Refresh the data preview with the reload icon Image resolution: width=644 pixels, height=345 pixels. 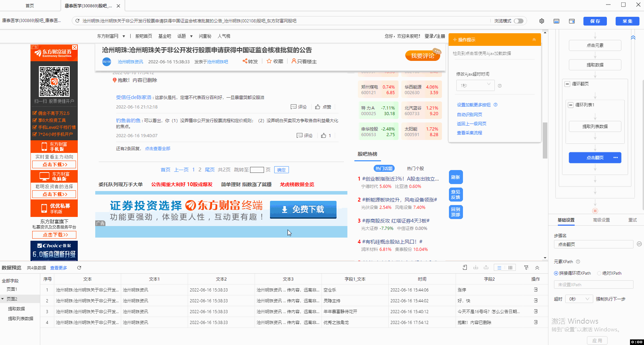[79, 268]
